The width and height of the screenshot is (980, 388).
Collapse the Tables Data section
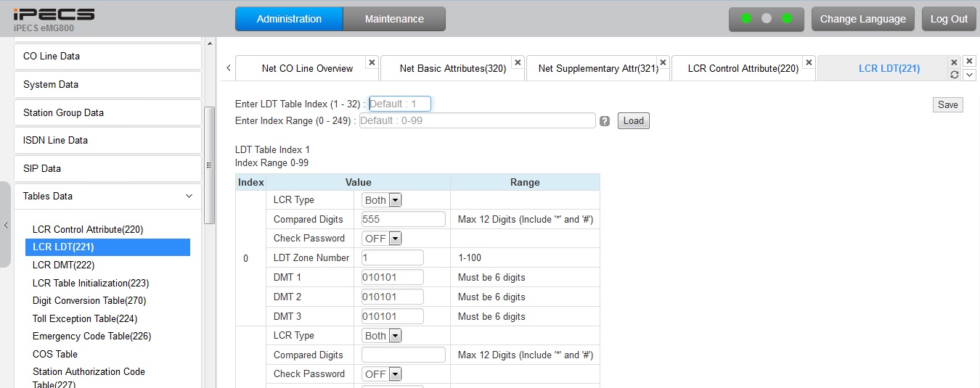coord(189,196)
